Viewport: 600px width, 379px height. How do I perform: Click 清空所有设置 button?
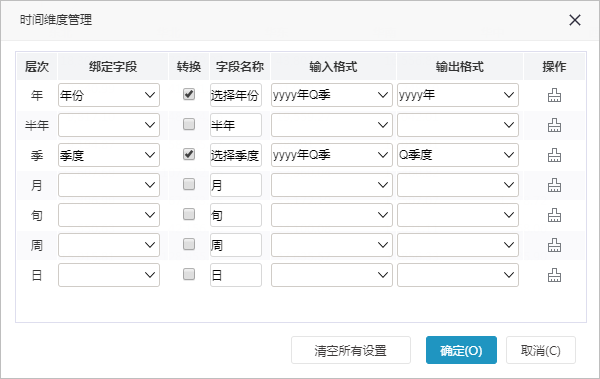pos(351,350)
